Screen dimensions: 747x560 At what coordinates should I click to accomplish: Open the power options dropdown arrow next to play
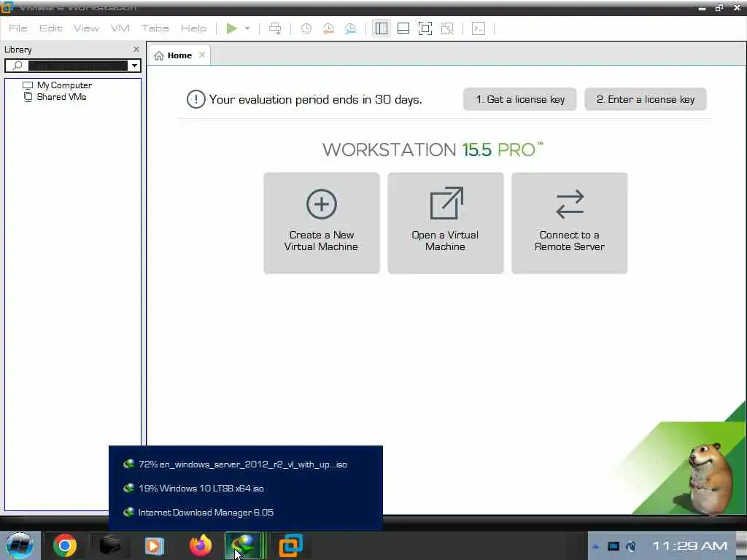[247, 28]
